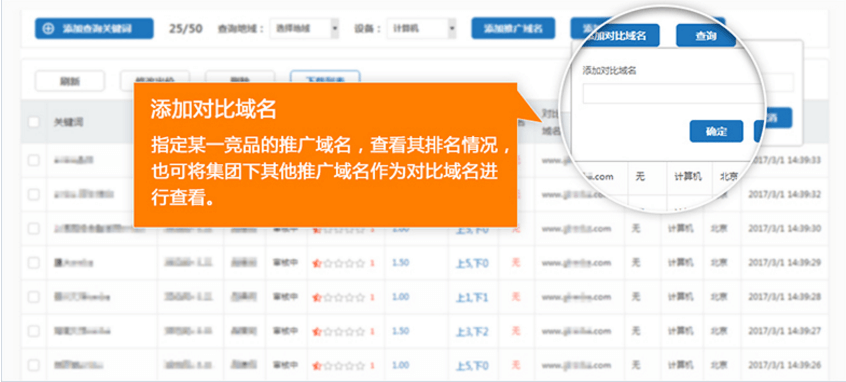846x382 pixels.
Task: Tick checkbox in the 14:39:30 row
Action: tap(34, 229)
